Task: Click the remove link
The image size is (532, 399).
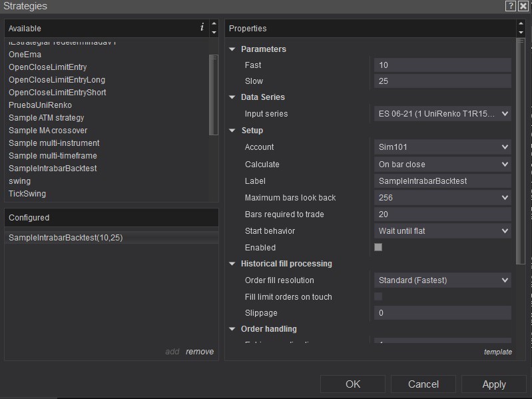Action: [x=200, y=352]
